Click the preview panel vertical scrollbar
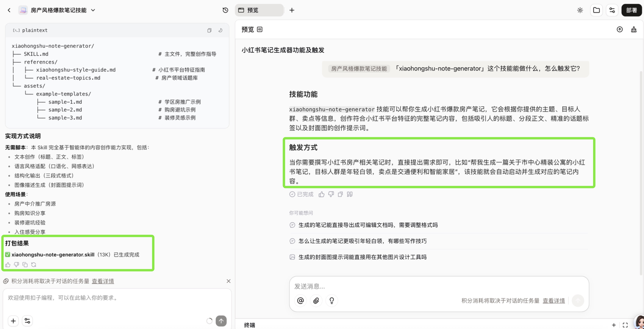This screenshot has height=329, width=644. 641,172
